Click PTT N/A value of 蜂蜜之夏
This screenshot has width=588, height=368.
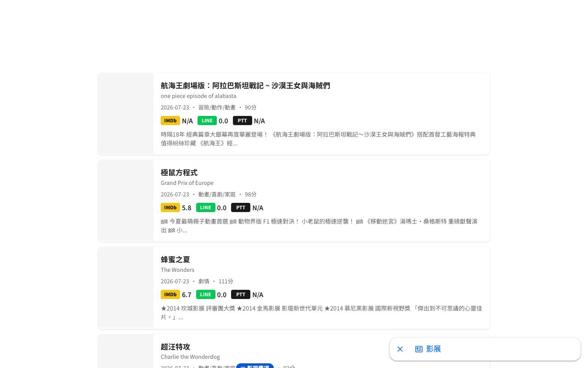[258, 295]
